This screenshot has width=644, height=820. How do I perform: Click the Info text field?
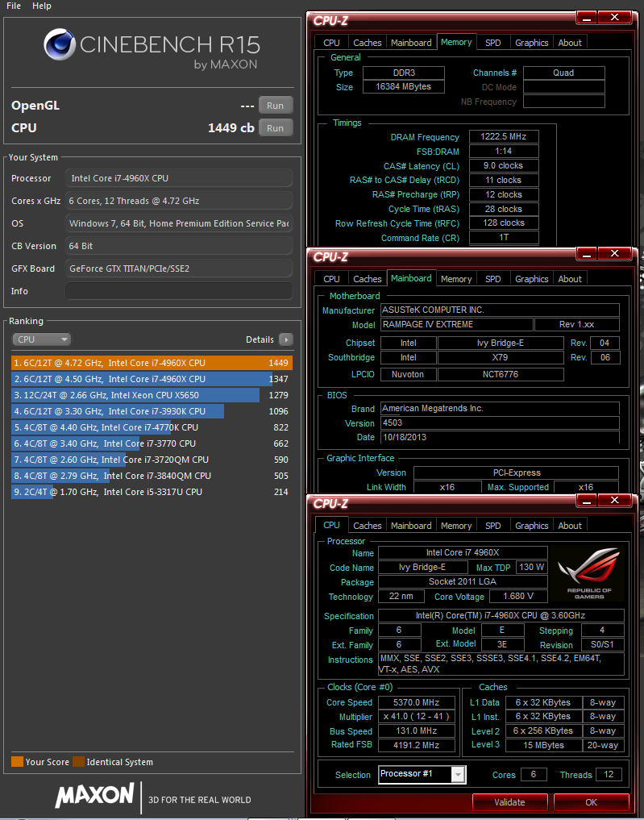179,291
